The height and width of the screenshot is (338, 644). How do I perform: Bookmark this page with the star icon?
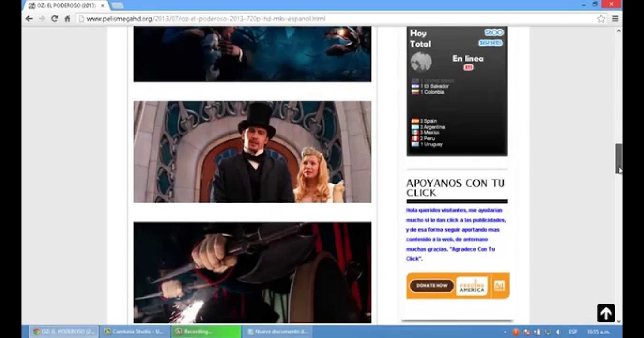pyautogui.click(x=601, y=18)
